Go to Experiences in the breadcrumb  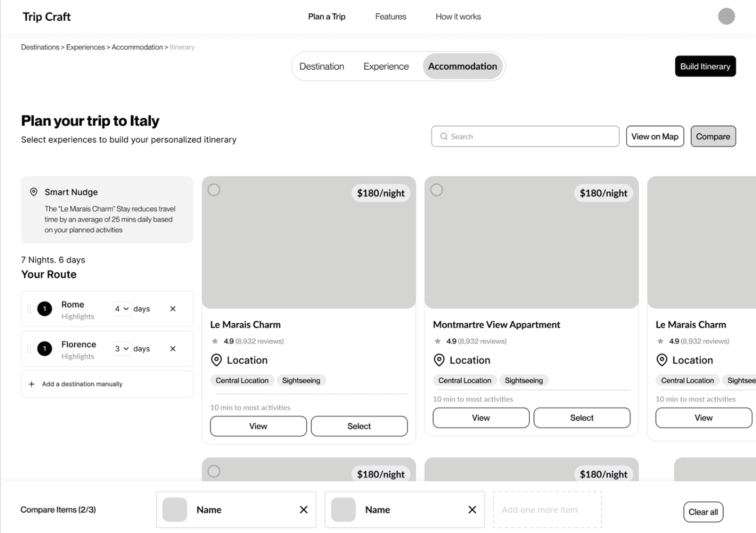(x=85, y=47)
